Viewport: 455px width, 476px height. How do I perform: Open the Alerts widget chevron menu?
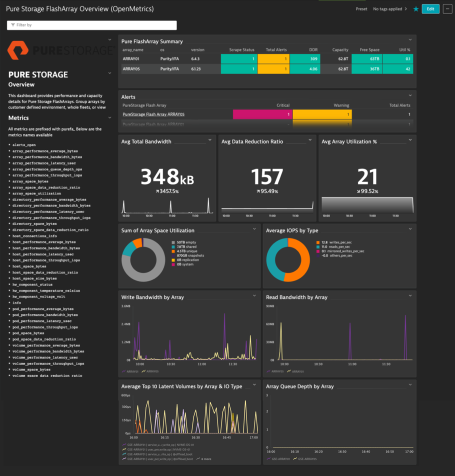coord(410,95)
